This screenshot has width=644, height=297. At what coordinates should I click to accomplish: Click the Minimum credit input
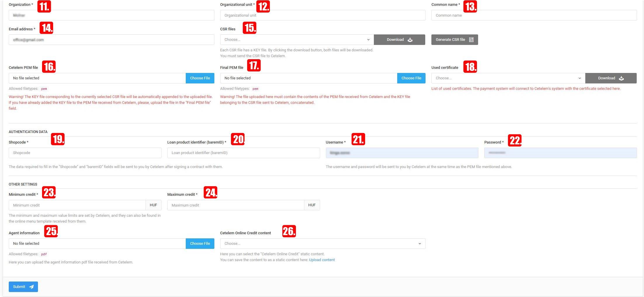[x=77, y=205]
